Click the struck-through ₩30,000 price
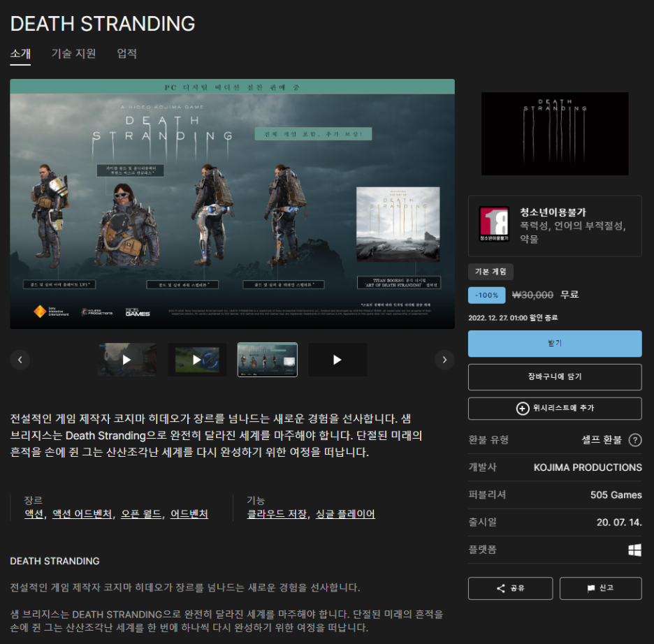The width and height of the screenshot is (654, 644). coord(532,295)
